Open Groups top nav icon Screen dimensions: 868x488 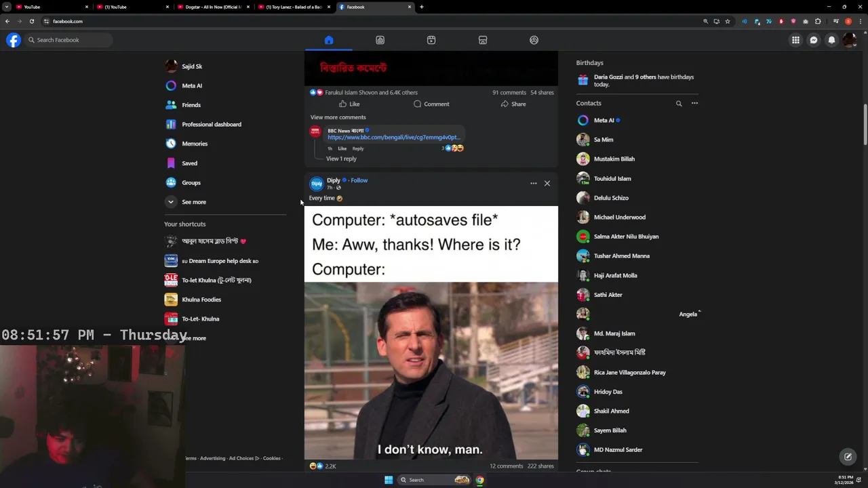(534, 40)
